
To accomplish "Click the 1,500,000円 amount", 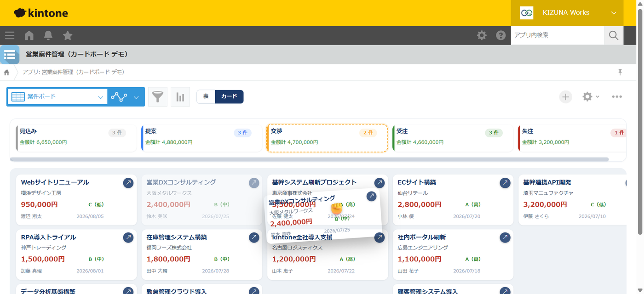I will point(43,259).
